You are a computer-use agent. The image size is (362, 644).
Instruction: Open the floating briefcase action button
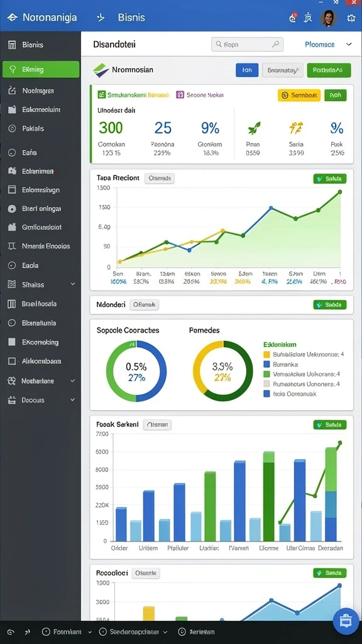[x=345, y=621]
